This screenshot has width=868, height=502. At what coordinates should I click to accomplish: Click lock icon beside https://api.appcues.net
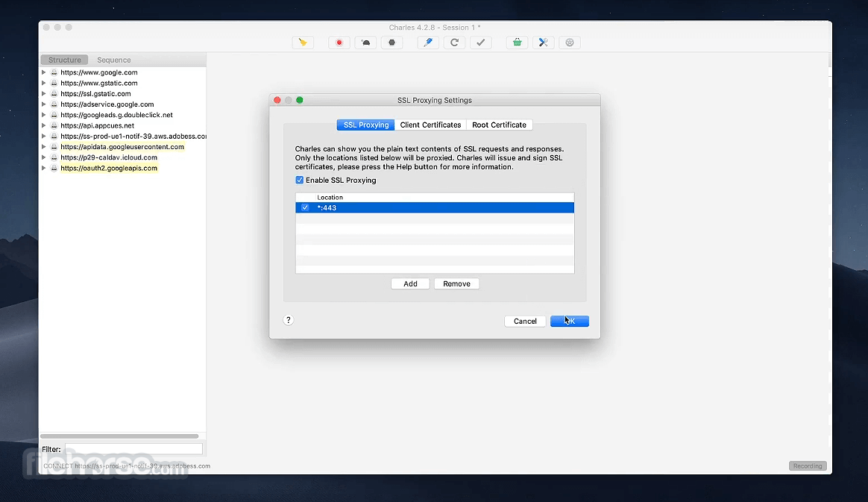pyautogui.click(x=54, y=125)
